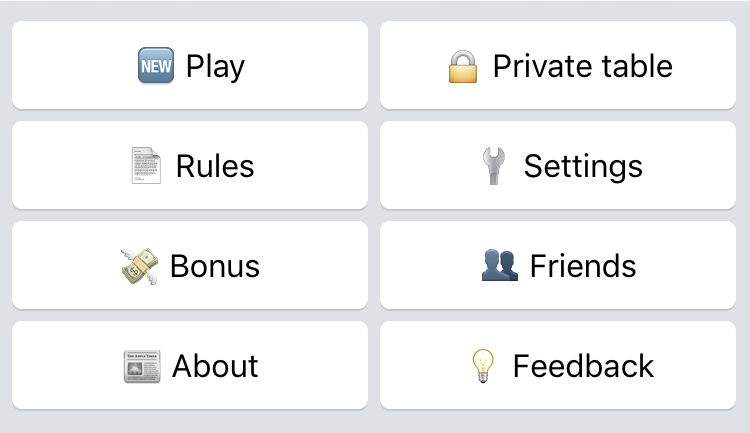
Task: Go to the Friends section
Action: pyautogui.click(x=558, y=266)
